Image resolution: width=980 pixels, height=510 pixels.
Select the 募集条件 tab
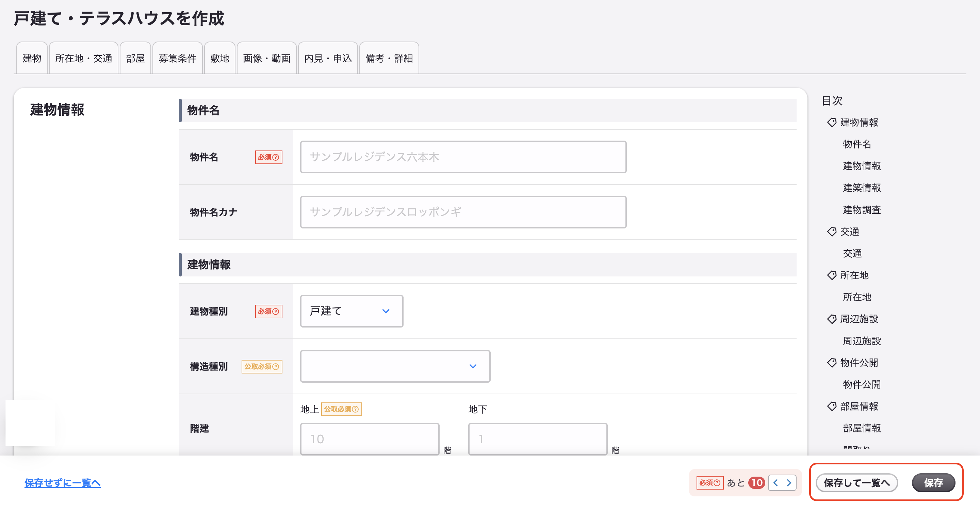[x=177, y=58]
